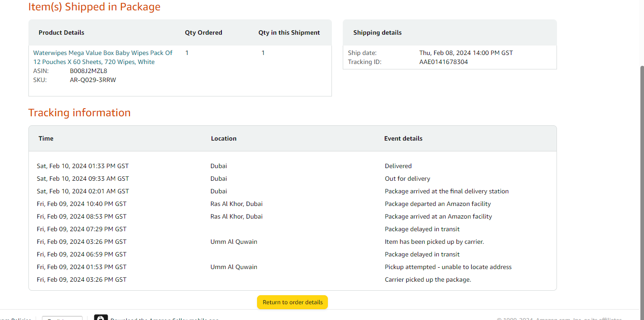
Task: Click 'Package arrived at the final delivery station'
Action: click(x=446, y=191)
